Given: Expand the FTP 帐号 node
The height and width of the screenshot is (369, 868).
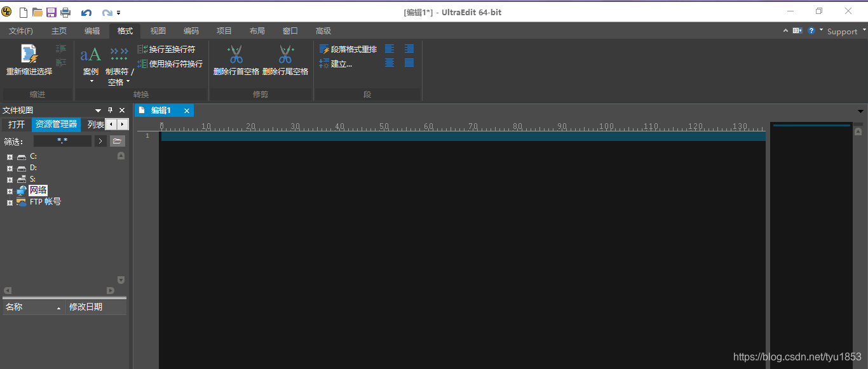Looking at the screenshot, I should pyautogui.click(x=10, y=203).
